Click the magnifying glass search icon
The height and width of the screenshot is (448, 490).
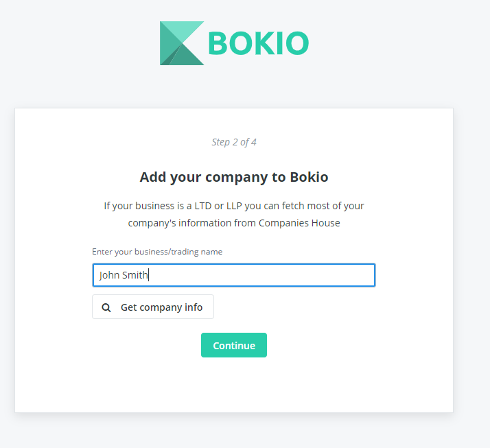[106, 308]
